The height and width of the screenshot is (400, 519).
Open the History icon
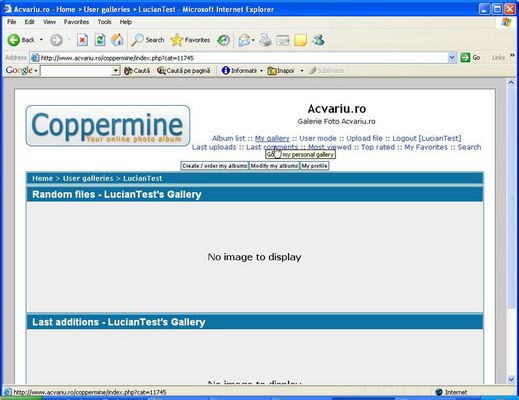pos(223,40)
